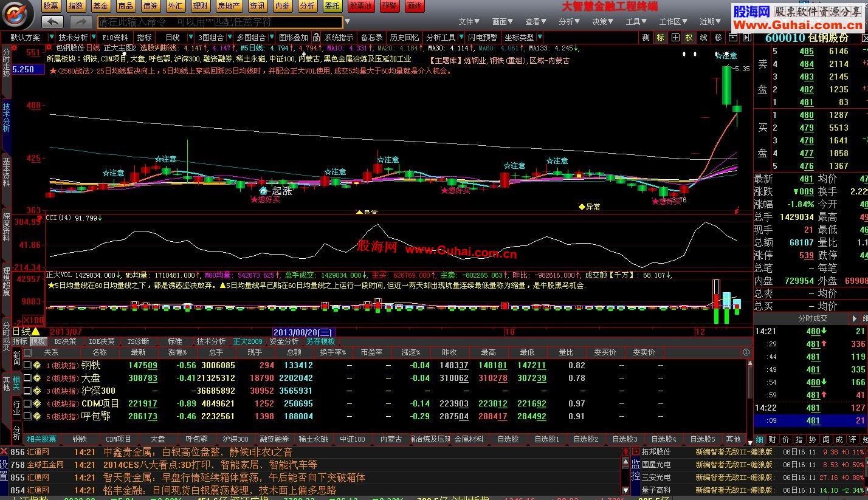Click the yellow diamond icon in 钢铁 row

click(x=36, y=365)
